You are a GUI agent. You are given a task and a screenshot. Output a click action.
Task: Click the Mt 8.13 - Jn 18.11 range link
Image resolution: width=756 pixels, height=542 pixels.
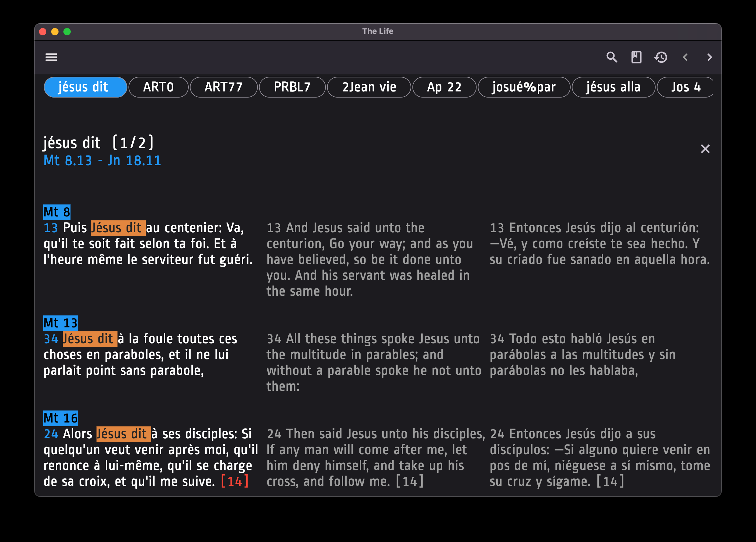102,161
